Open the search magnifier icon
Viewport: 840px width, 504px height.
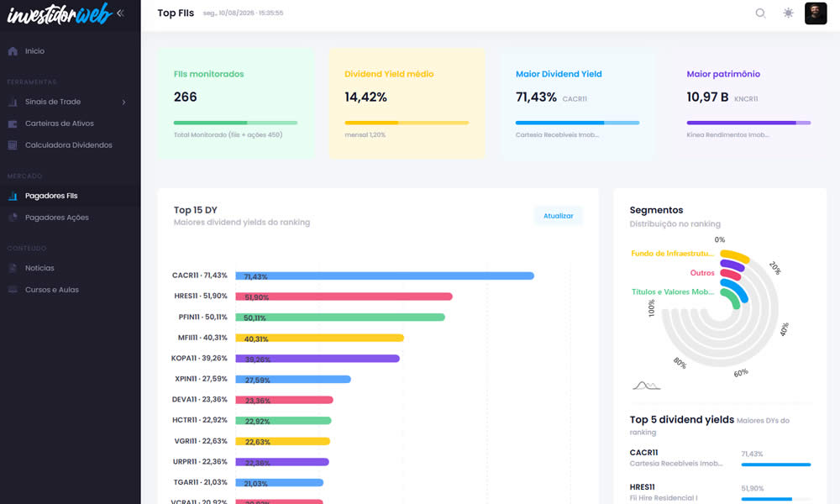tap(760, 13)
